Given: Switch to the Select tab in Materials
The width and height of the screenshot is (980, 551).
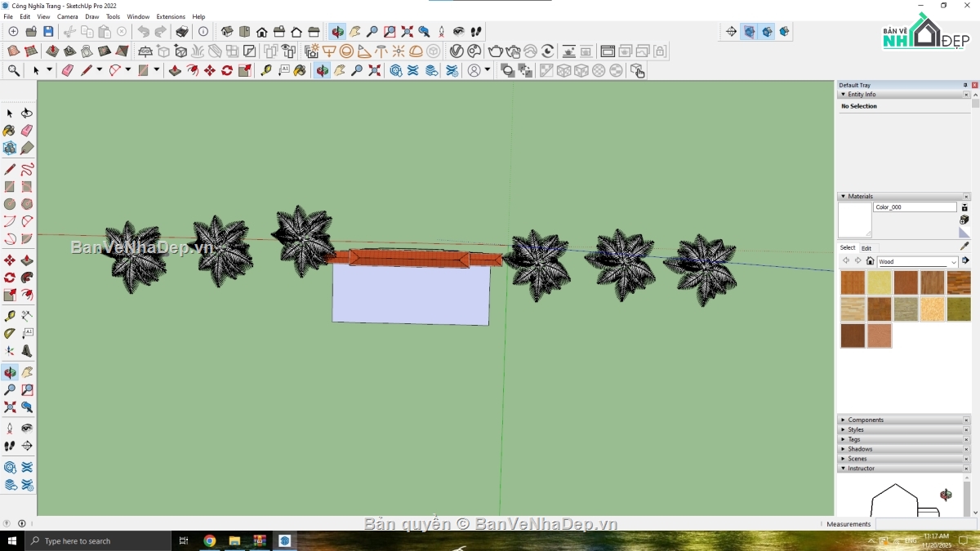Looking at the screenshot, I should click(x=848, y=248).
